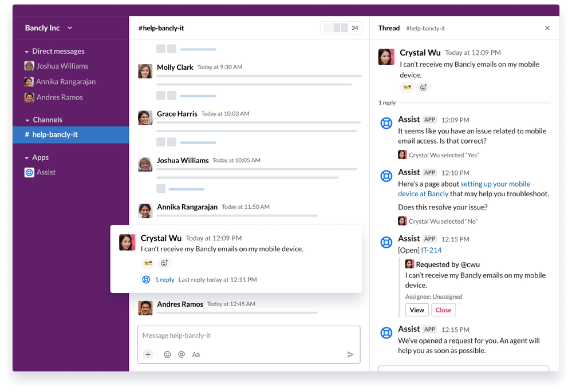The width and height of the screenshot is (572, 392).
Task: Click Joshua Williams's avatar in the channel
Action: coord(145,164)
